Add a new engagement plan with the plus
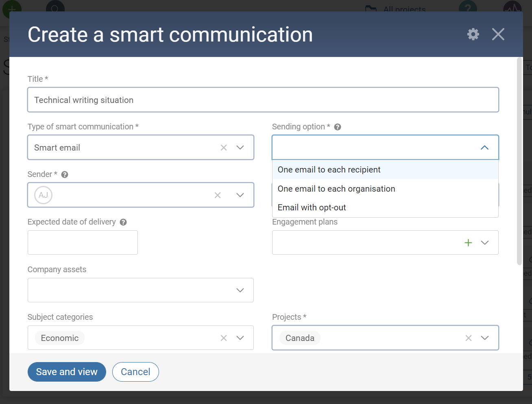The width and height of the screenshot is (532, 404). 468,242
